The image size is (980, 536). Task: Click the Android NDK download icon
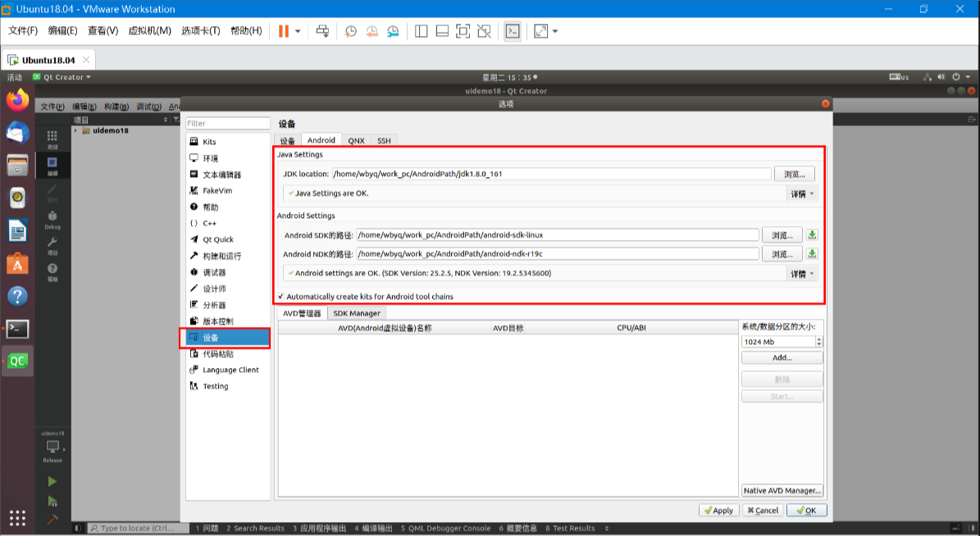point(812,254)
